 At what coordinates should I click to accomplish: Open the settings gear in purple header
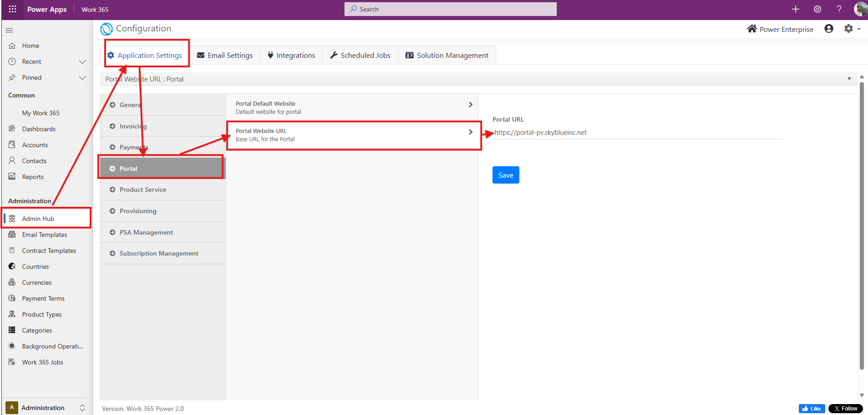click(x=817, y=9)
